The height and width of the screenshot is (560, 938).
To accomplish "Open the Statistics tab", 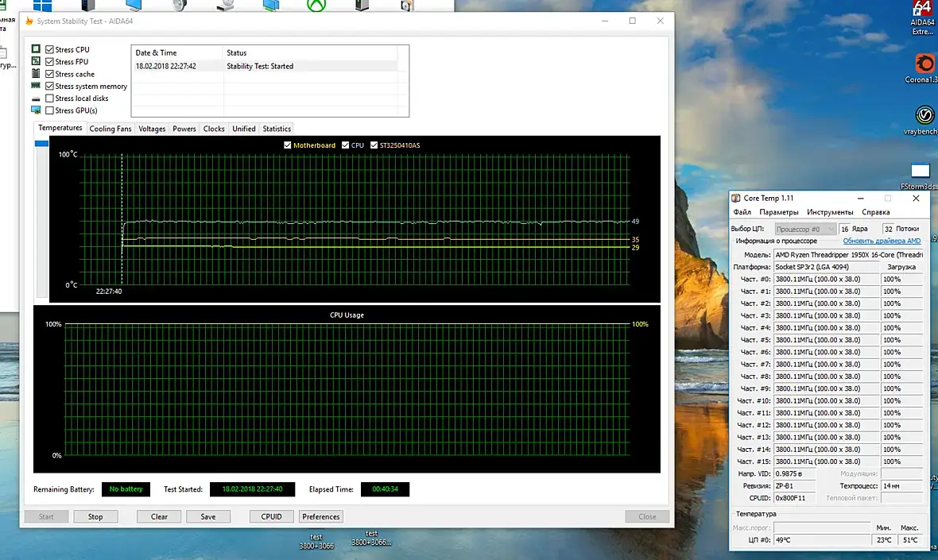I will coord(277,129).
